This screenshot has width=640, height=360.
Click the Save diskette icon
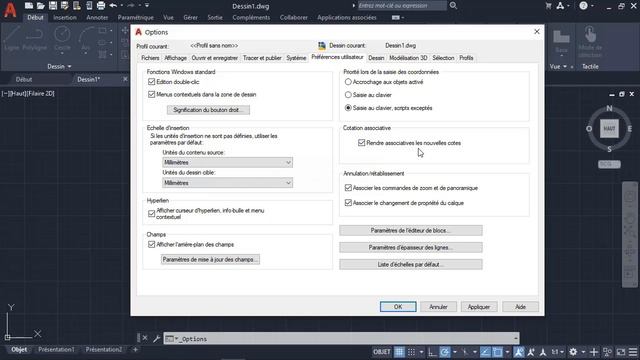coord(53,6)
